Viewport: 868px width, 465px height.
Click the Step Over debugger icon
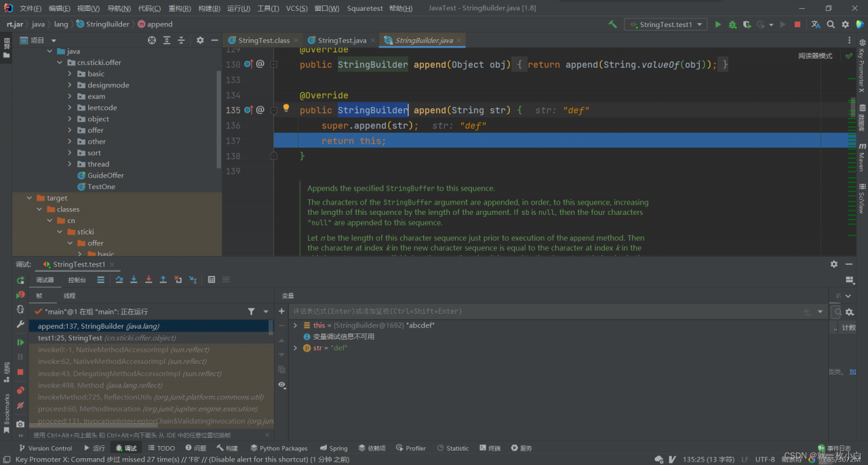click(x=119, y=279)
